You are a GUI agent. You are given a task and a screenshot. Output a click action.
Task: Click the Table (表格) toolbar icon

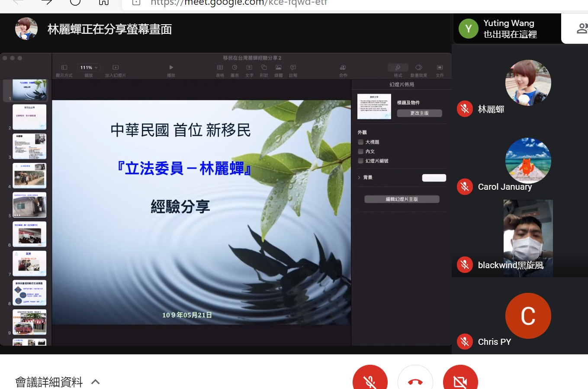coord(220,68)
